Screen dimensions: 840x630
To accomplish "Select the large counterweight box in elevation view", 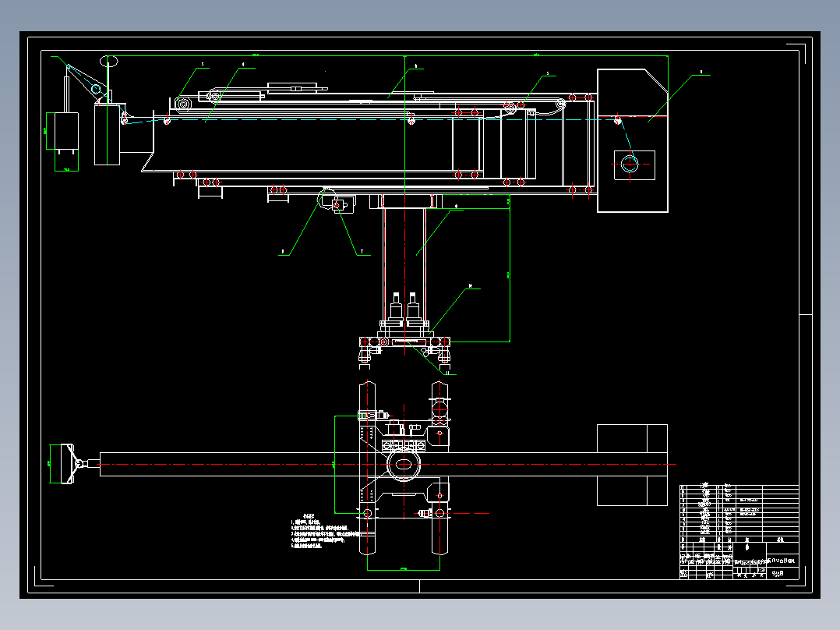I will 633,140.
